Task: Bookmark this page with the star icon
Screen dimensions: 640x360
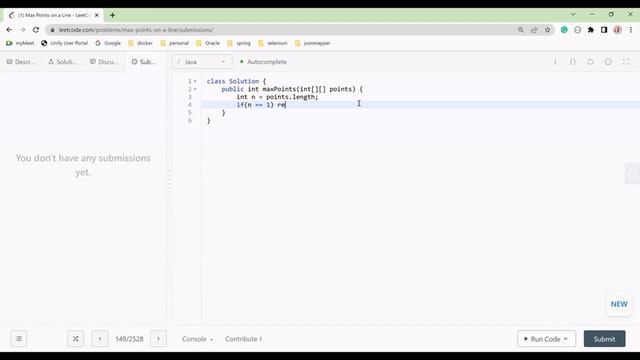Action: (547, 30)
